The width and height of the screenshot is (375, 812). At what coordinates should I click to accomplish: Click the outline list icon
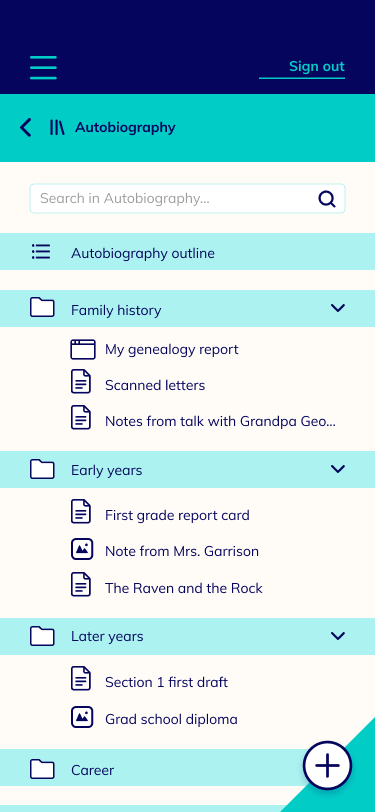(x=41, y=252)
